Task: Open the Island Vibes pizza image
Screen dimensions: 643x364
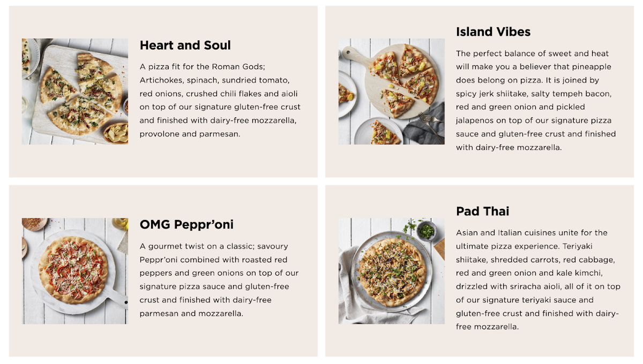Action: point(391,92)
